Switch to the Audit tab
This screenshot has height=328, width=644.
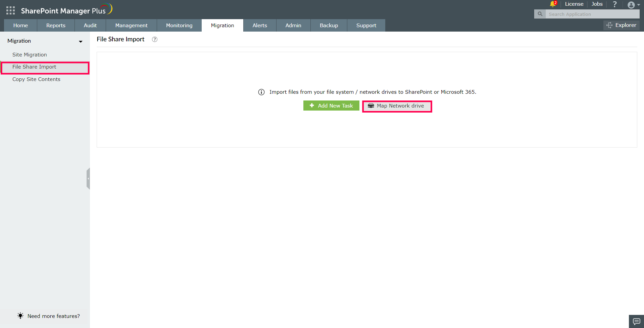(90, 25)
